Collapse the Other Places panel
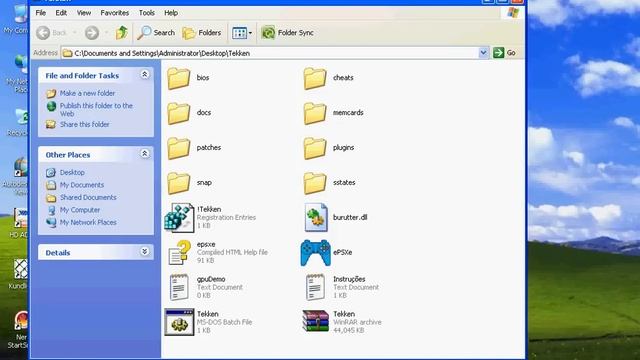 [x=144, y=153]
